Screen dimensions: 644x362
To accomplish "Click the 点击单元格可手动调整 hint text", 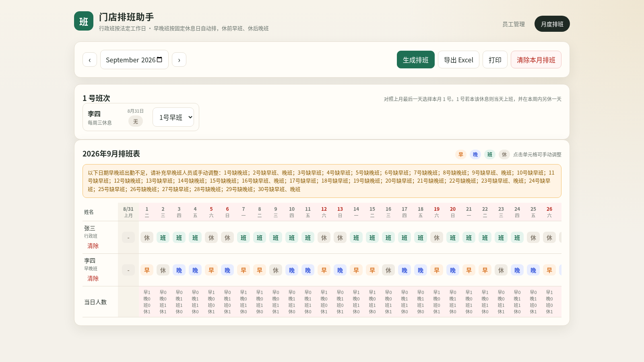I will coord(537,154).
